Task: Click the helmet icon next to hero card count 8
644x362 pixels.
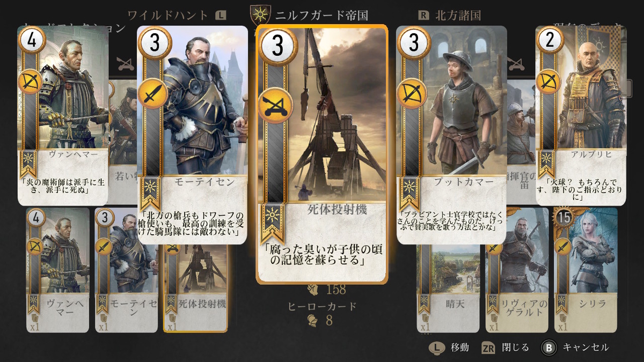Action: pos(311,320)
